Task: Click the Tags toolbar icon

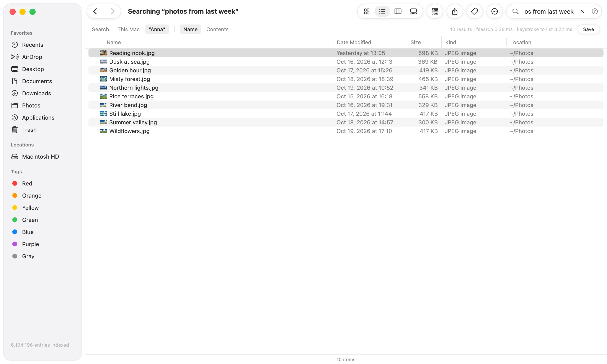Action: click(x=475, y=11)
